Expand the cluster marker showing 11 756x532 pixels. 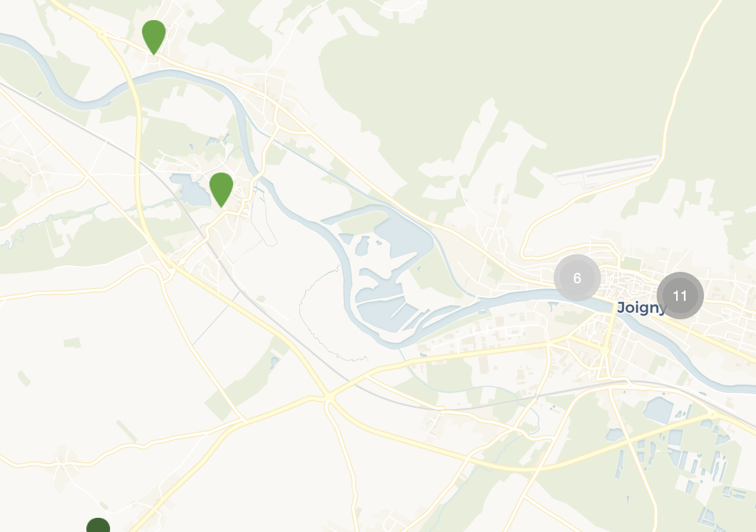(680, 296)
